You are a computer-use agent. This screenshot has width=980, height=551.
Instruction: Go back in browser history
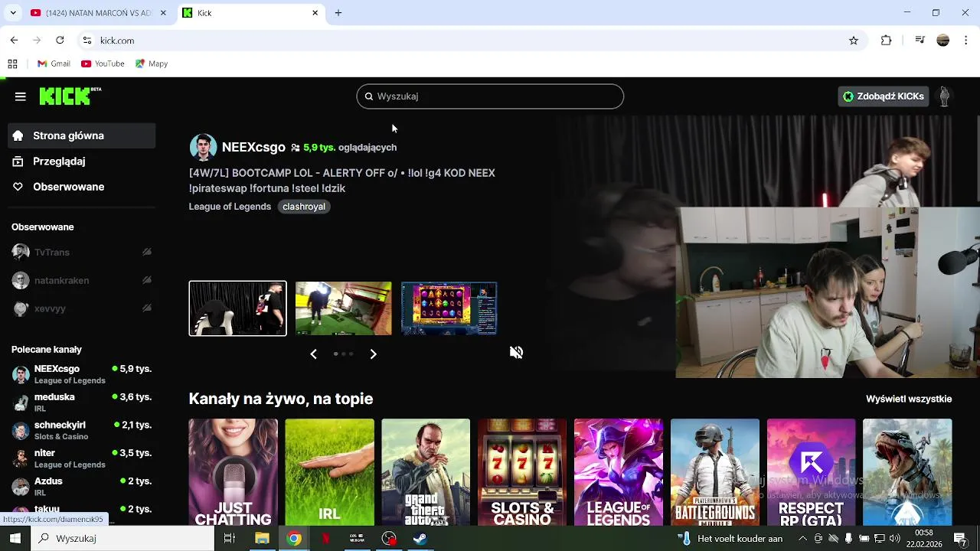(x=14, y=41)
